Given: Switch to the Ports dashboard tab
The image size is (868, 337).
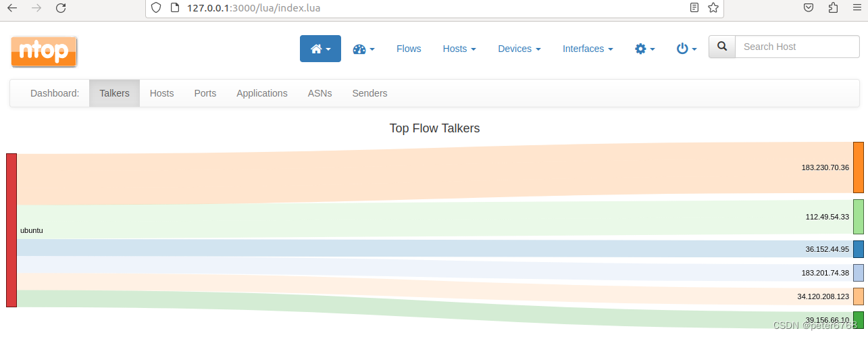Looking at the screenshot, I should coord(205,93).
